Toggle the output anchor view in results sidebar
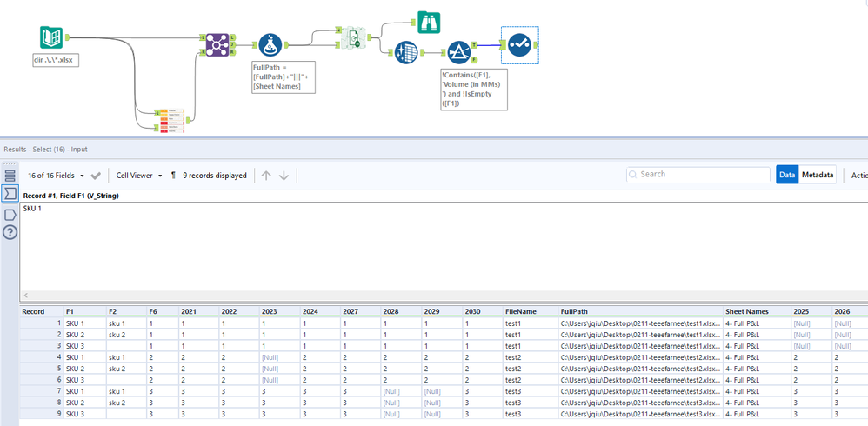Screen dimensions: 868x426 tap(10, 214)
